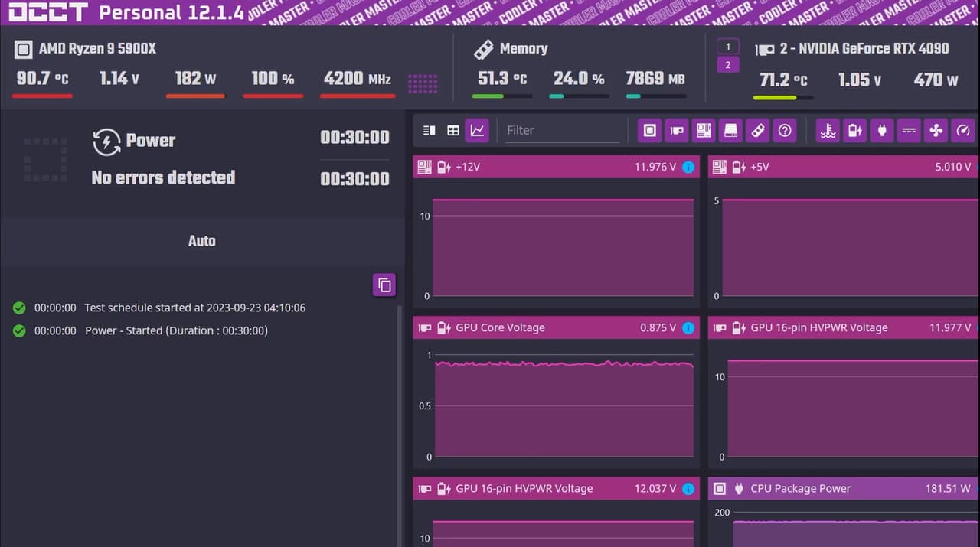The width and height of the screenshot is (980, 547).
Task: Toggle the power plug sensor filter
Action: click(881, 130)
